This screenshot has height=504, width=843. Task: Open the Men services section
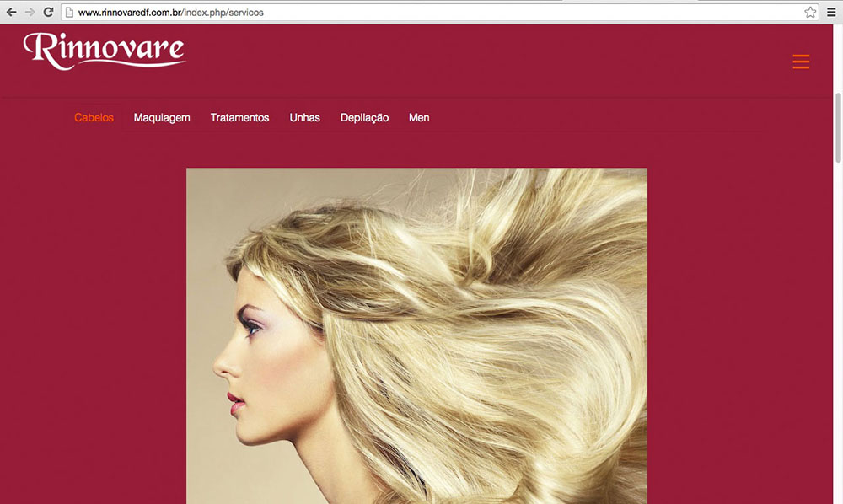[419, 118]
